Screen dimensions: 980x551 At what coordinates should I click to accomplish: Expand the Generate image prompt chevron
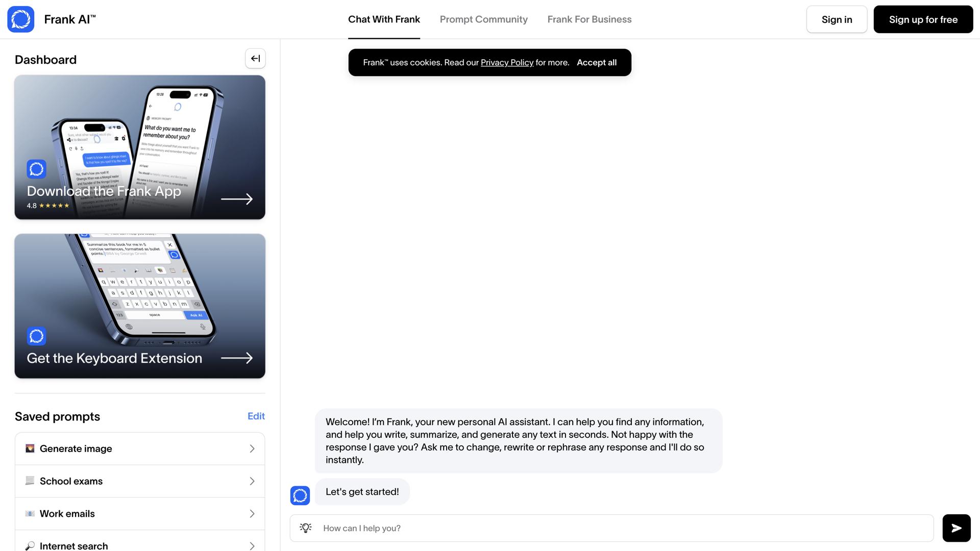pos(252,448)
